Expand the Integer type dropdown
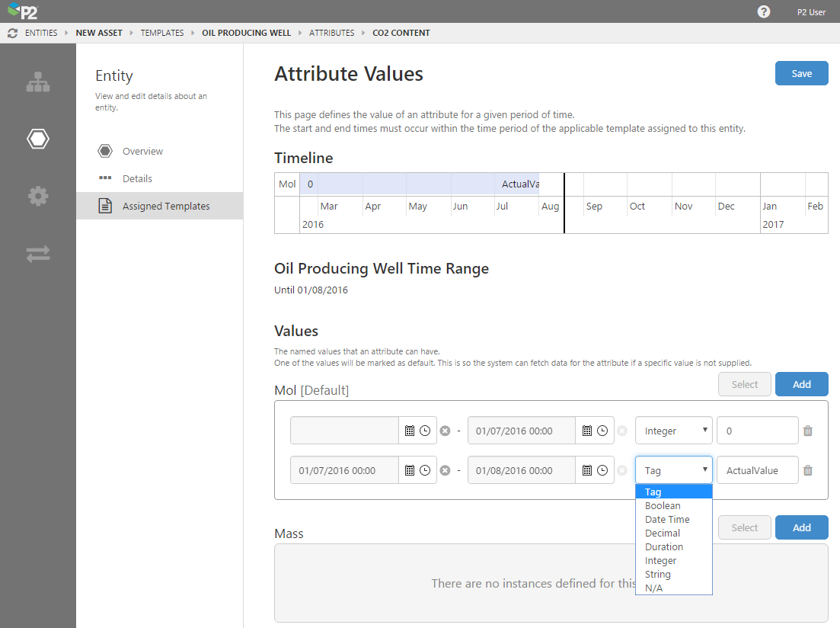This screenshot has width=840, height=628. coord(674,431)
